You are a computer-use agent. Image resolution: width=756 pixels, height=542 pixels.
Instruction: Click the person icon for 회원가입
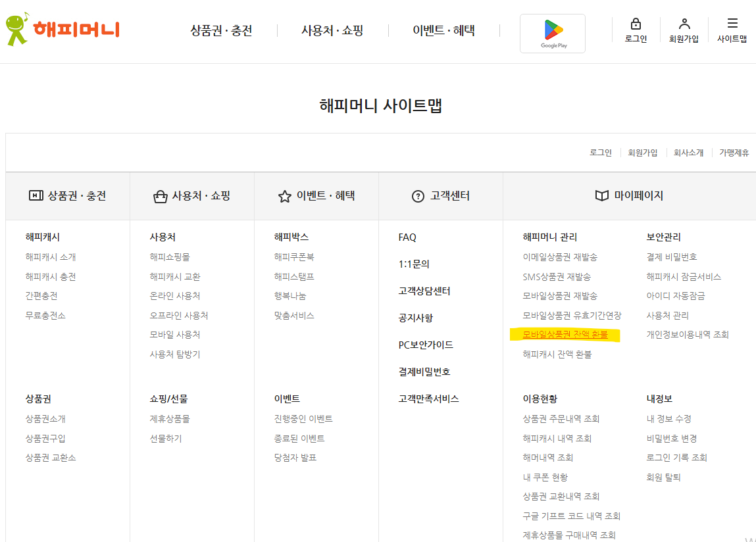coord(684,24)
